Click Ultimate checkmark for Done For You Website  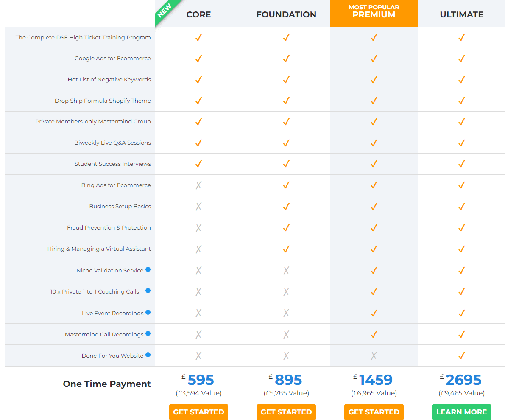[x=461, y=356]
